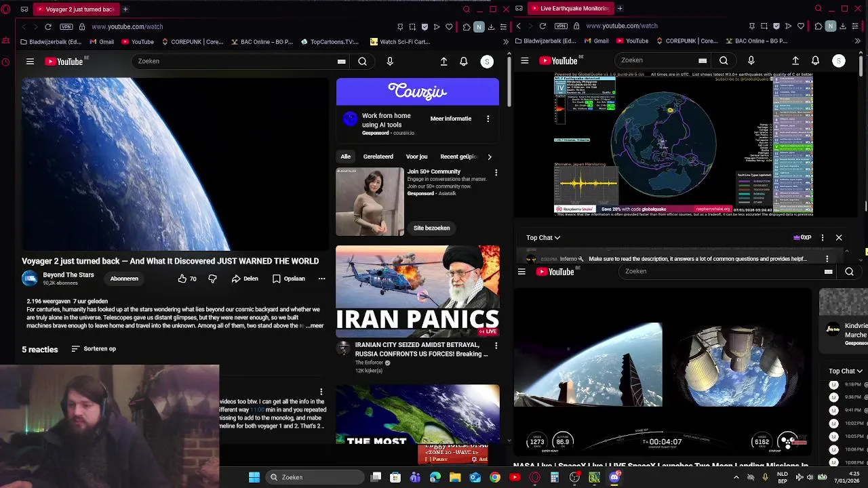The width and height of the screenshot is (868, 488).
Task: Open the Opera menu logo at top left
Action: pyautogui.click(x=6, y=9)
